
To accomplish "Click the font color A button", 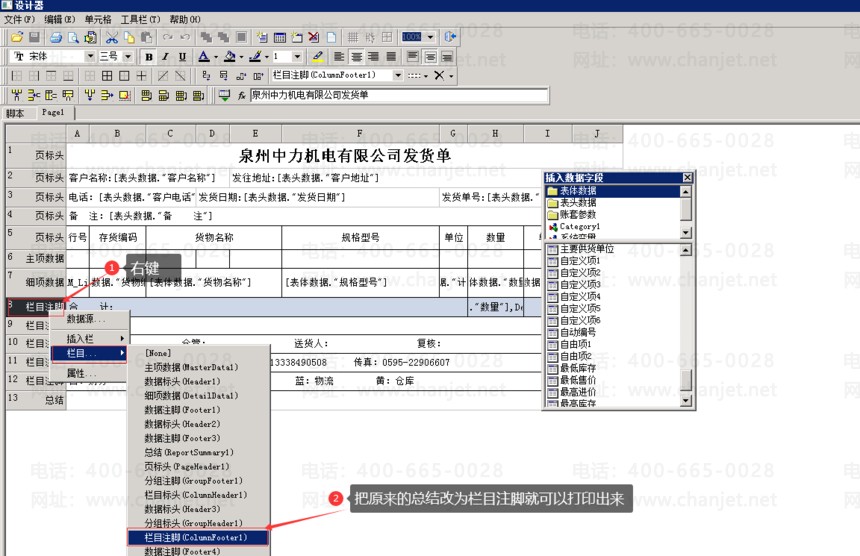I will pos(203,57).
